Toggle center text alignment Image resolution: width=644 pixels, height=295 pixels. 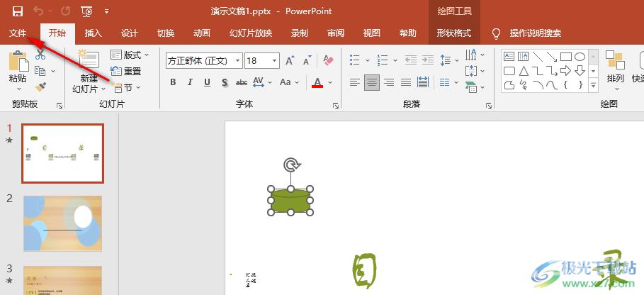click(372, 82)
